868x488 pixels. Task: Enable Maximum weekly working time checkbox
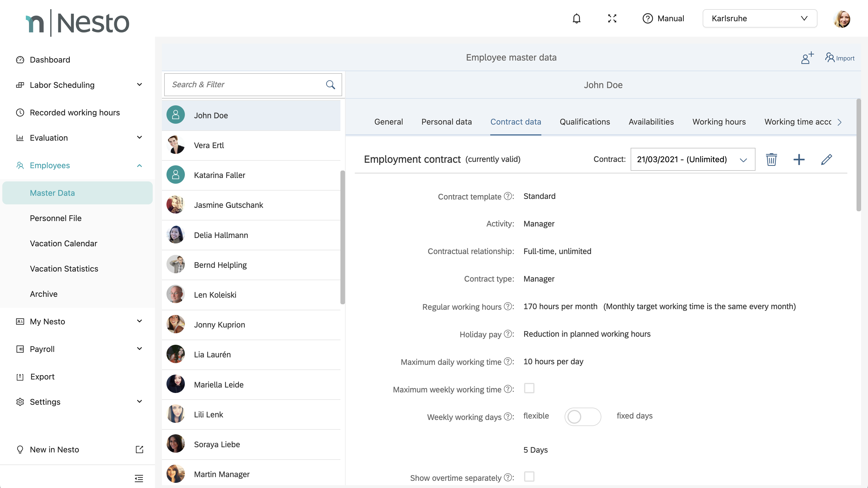[529, 388]
